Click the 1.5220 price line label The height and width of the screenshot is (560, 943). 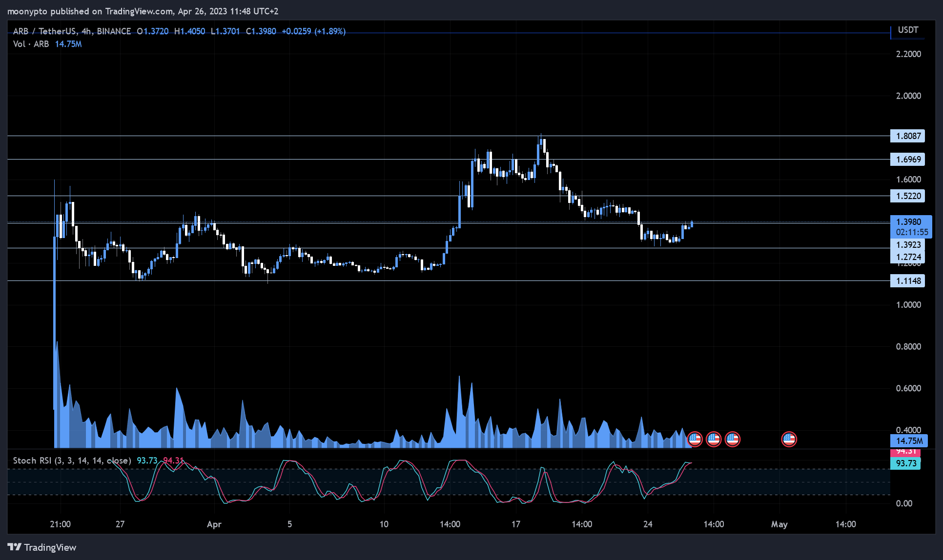(908, 196)
